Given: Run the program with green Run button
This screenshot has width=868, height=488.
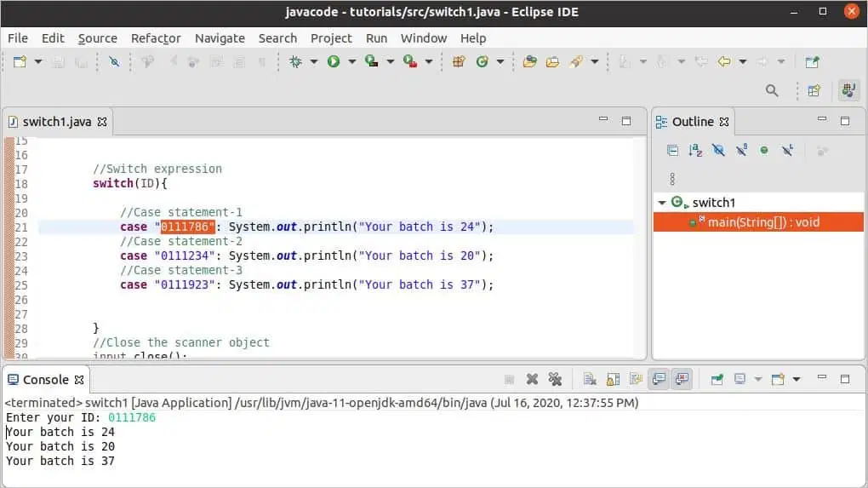Looking at the screenshot, I should pos(334,61).
